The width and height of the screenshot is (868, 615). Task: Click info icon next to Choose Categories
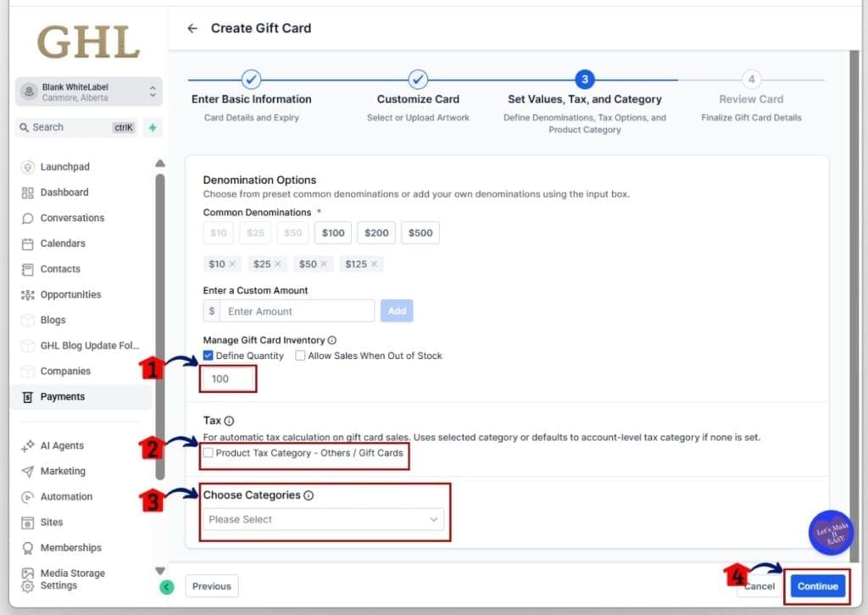pyautogui.click(x=309, y=495)
